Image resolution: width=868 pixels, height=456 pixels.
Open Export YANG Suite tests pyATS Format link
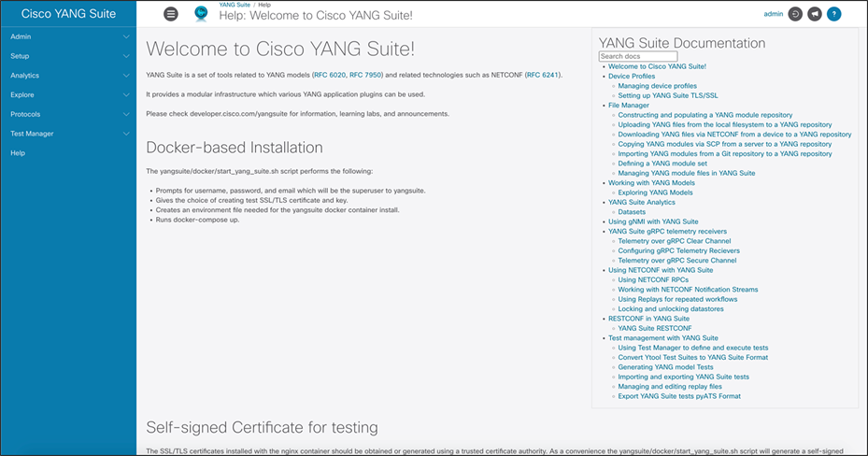coord(679,396)
